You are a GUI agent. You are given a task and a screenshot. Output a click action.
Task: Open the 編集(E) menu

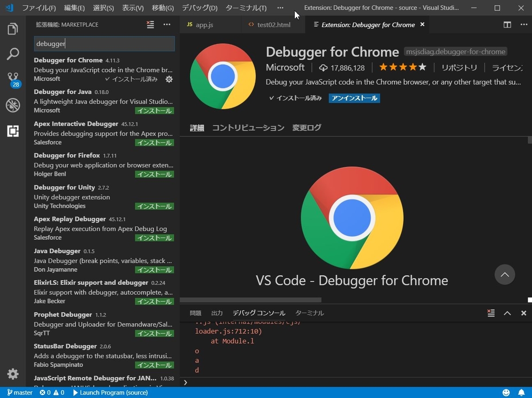(x=74, y=8)
